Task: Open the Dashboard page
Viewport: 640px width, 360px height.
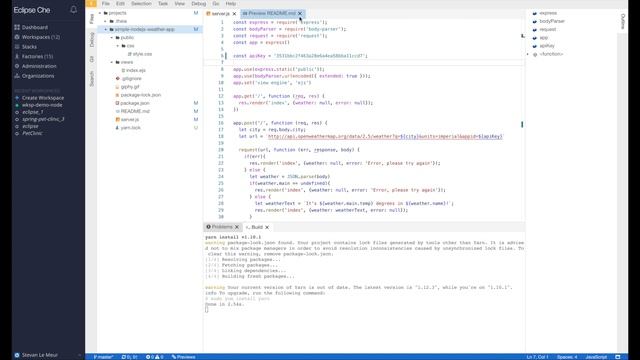Action: point(35,27)
